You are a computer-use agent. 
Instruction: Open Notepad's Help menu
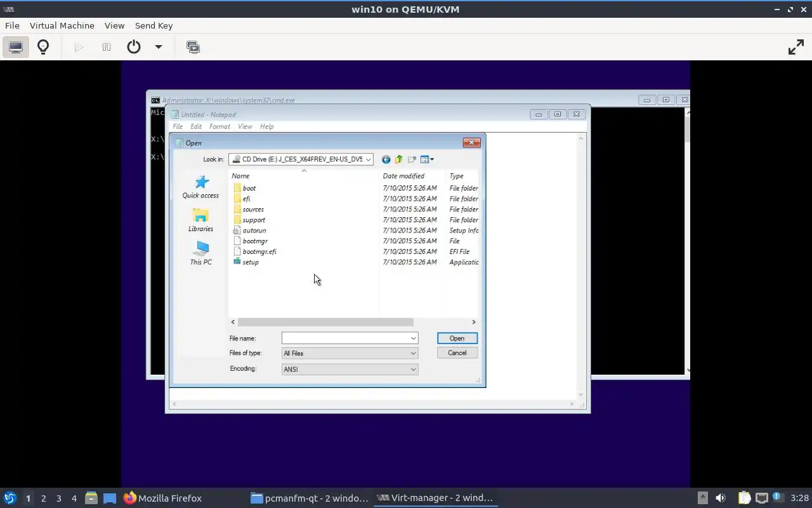[266, 126]
